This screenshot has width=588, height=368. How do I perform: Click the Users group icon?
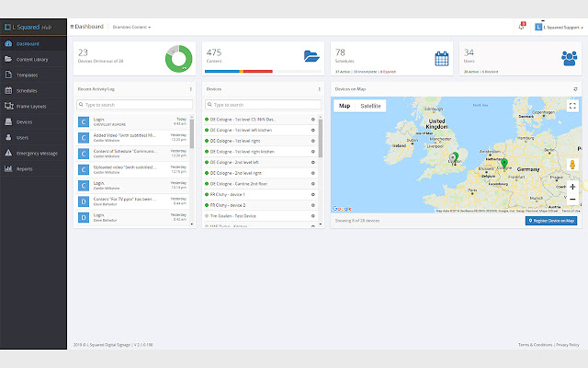[x=569, y=58]
